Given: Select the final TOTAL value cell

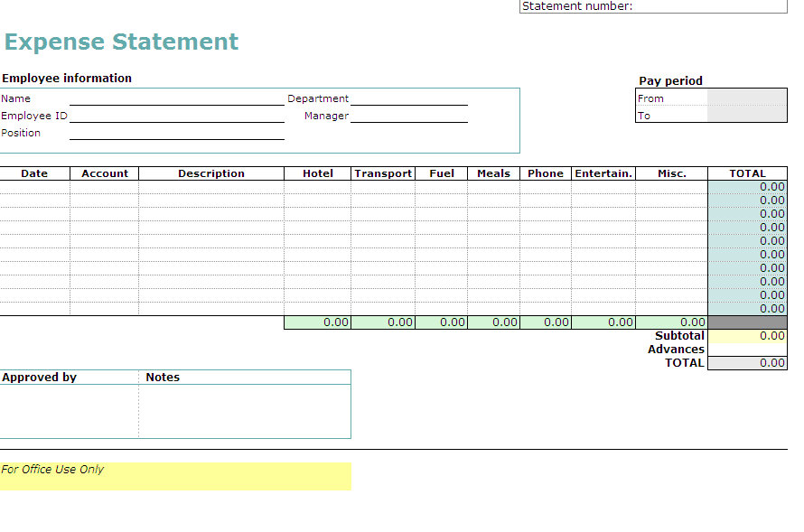Looking at the screenshot, I should [748, 363].
